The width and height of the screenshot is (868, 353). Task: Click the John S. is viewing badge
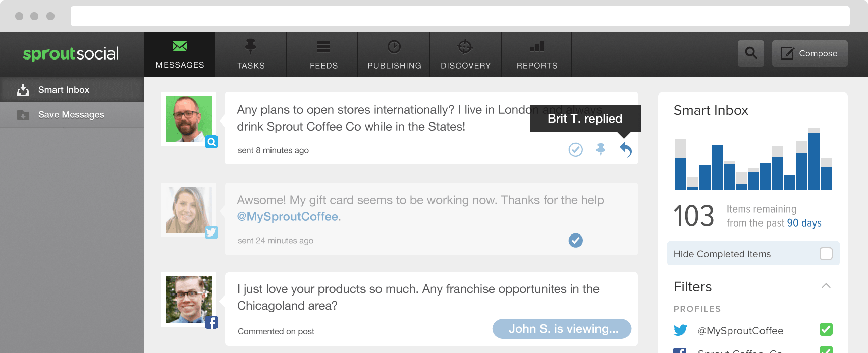pos(562,329)
